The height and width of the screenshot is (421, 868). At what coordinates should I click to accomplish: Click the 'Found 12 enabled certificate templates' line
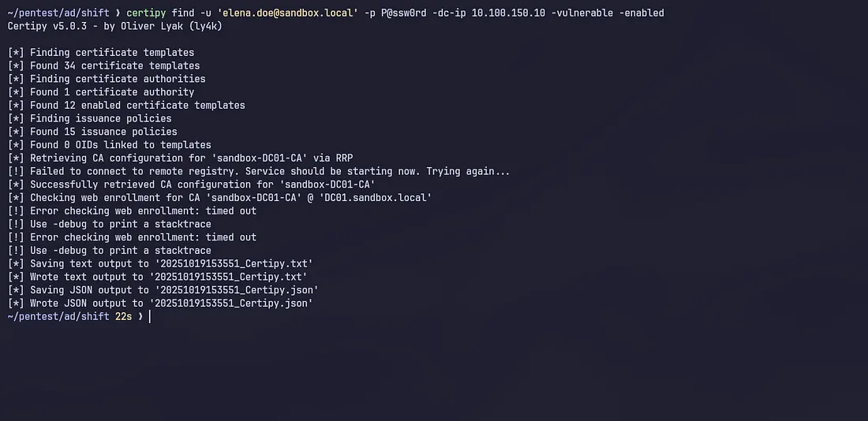pos(137,105)
